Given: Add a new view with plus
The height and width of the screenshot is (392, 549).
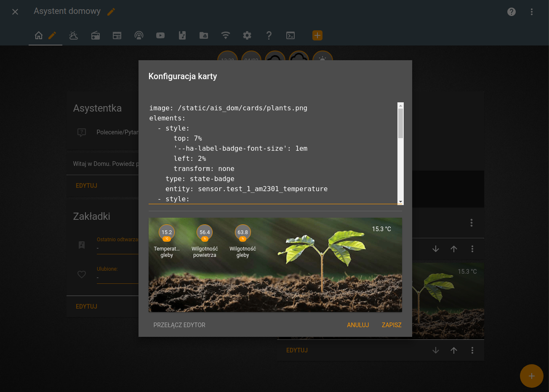Looking at the screenshot, I should click(317, 35).
